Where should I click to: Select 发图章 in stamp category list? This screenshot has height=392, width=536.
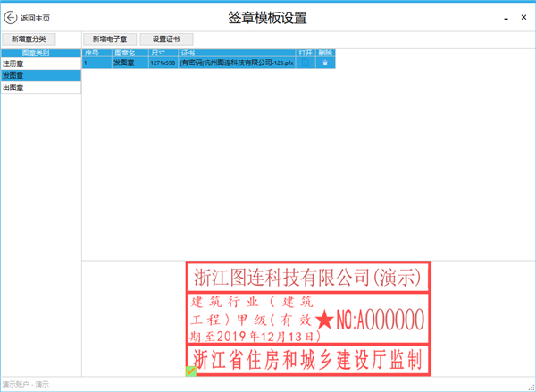tap(41, 76)
